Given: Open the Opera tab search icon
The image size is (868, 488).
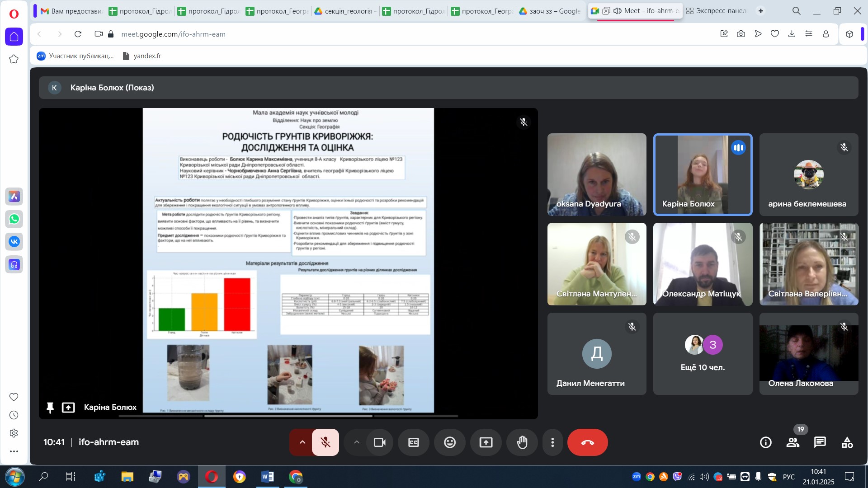Looking at the screenshot, I should click(797, 11).
